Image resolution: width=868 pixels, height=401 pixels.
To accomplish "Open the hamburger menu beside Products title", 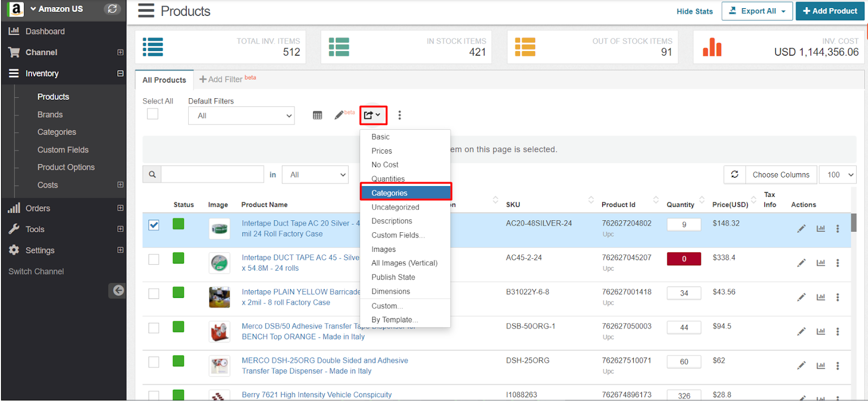I will point(146,11).
